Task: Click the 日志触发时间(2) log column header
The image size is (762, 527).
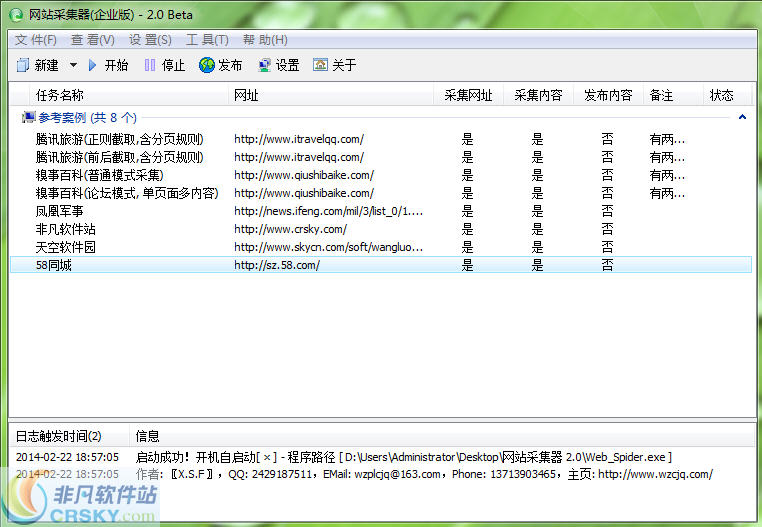Action: 69,436
